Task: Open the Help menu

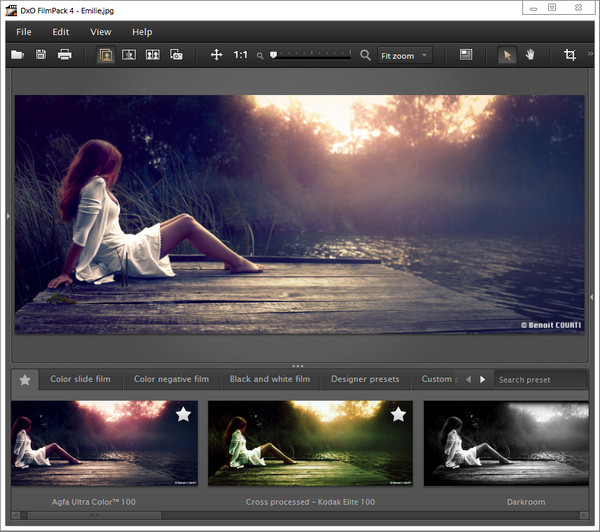Action: [x=142, y=32]
